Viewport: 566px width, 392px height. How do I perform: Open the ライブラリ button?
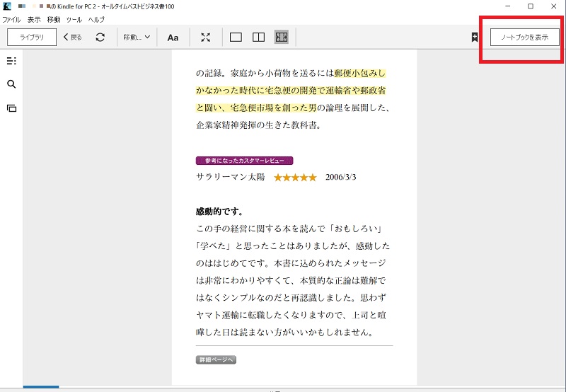tap(32, 38)
